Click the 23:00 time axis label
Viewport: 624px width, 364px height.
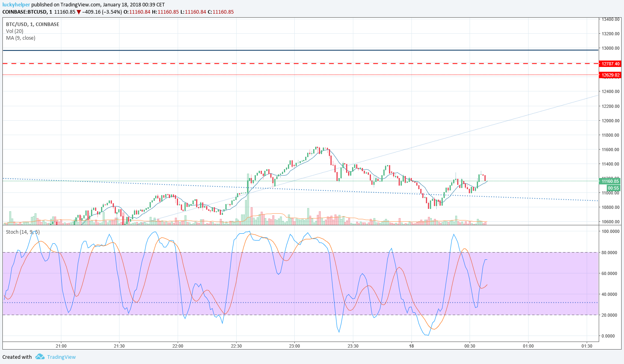(294, 346)
